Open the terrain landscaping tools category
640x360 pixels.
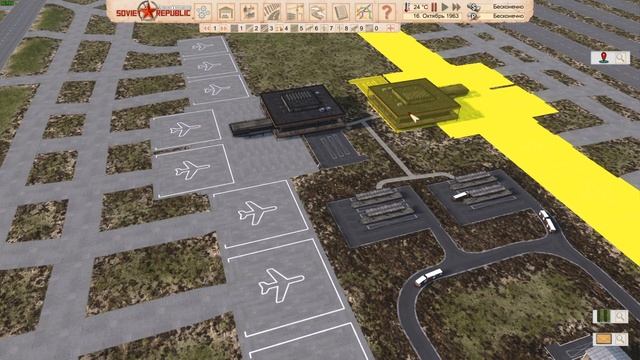318,11
